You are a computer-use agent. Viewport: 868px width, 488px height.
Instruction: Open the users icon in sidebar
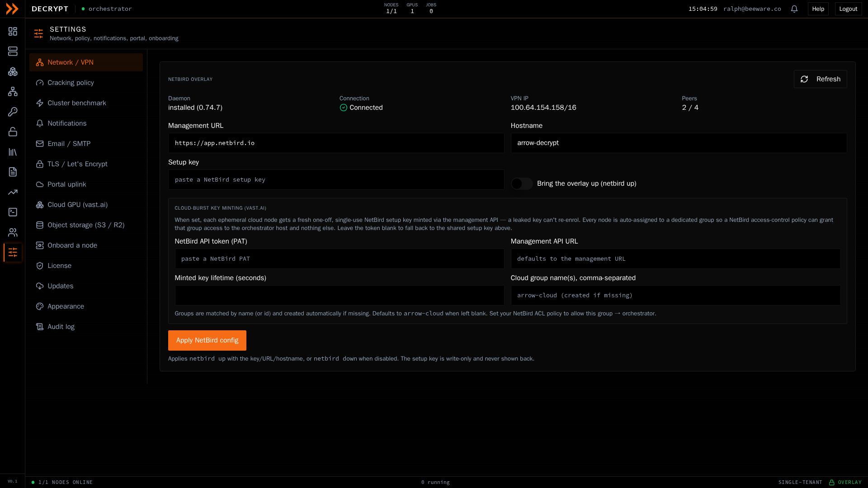[13, 232]
